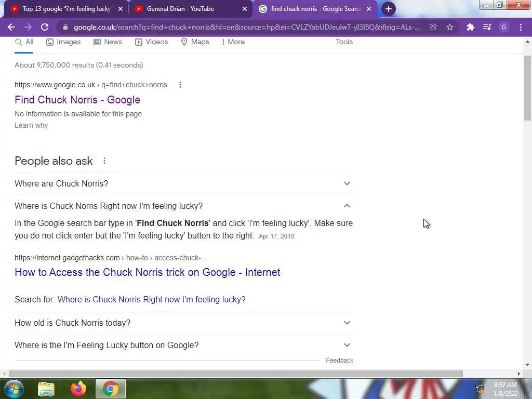Switch to 'Top 13 google i'm feeling lucky' tab
Screen dimensions: 532x399
click(66, 9)
